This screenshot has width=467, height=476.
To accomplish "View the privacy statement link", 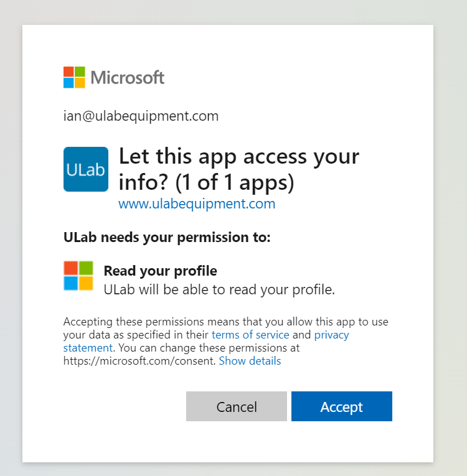I will [x=331, y=335].
